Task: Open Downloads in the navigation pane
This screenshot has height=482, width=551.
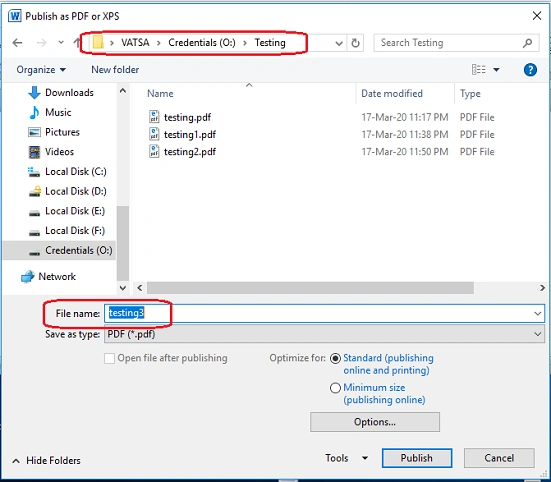Action: (60, 93)
